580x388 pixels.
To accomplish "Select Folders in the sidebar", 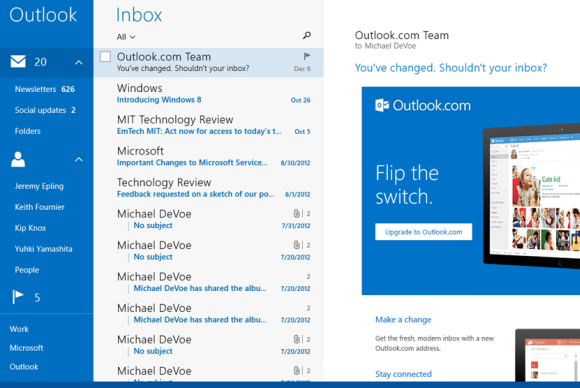I will [x=28, y=131].
